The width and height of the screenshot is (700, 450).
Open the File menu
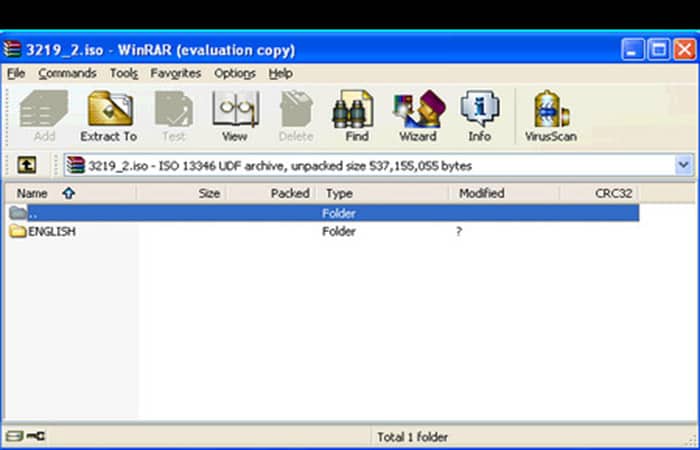pyautogui.click(x=16, y=73)
